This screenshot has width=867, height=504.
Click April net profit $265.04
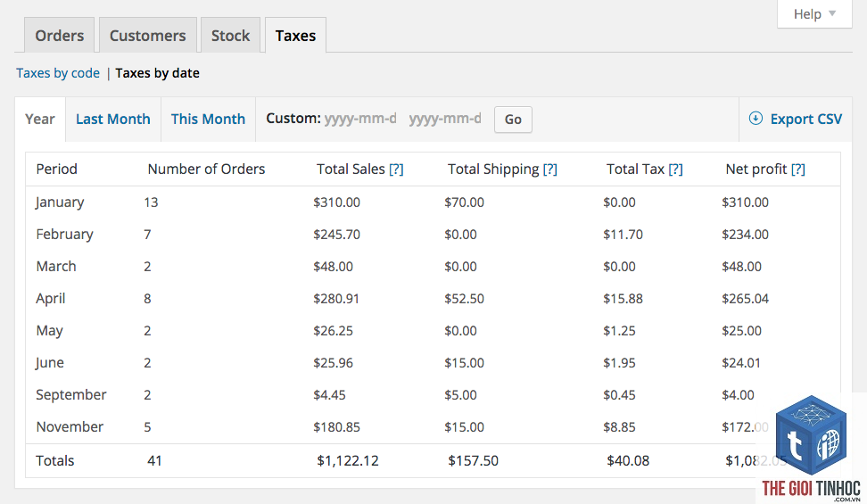tap(746, 299)
